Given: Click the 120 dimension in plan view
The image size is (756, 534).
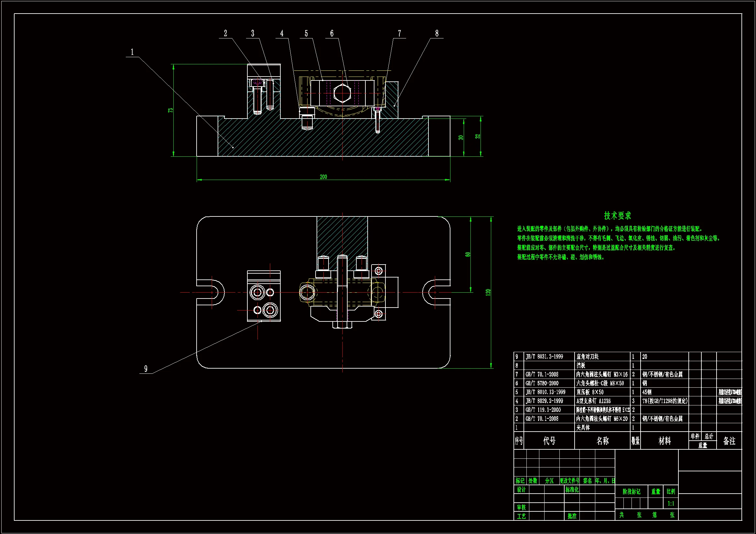Looking at the screenshot, I should pos(488,292).
